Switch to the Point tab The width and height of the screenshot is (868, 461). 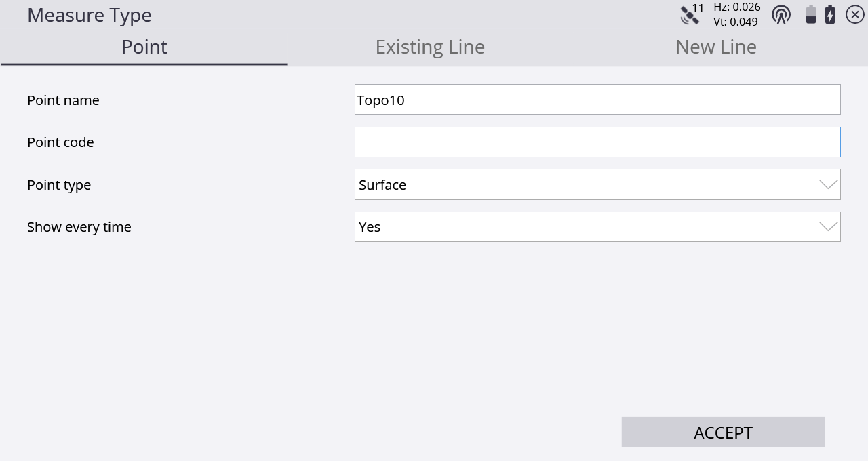click(144, 47)
